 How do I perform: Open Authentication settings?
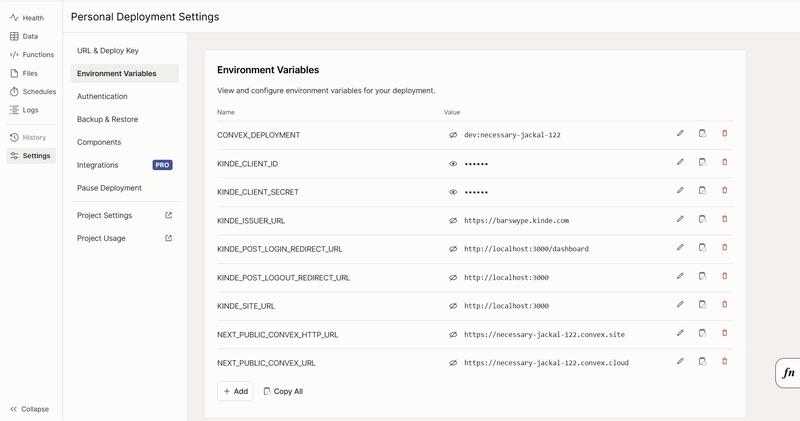tap(124, 96)
